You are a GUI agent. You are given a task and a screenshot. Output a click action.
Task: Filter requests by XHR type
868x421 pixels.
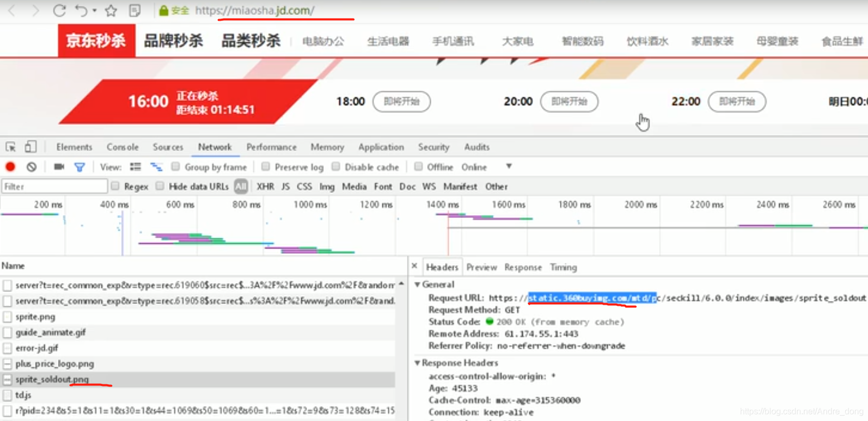pos(265,186)
